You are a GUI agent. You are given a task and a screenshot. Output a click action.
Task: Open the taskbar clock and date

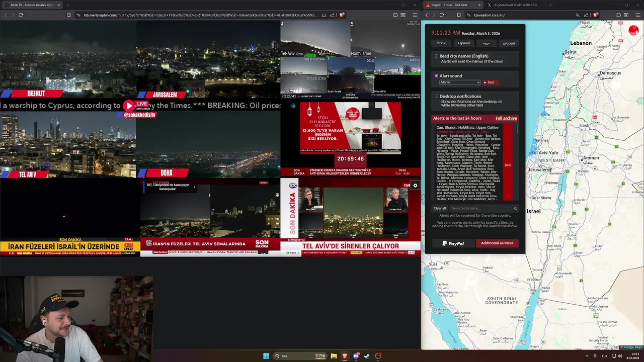coord(632,356)
